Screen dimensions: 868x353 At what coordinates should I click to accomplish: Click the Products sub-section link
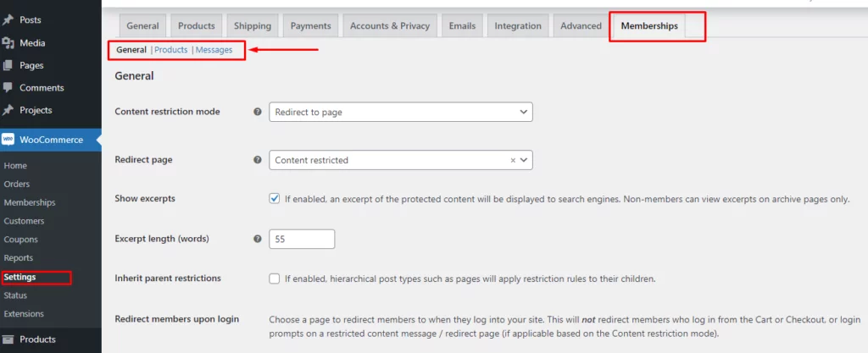click(171, 50)
